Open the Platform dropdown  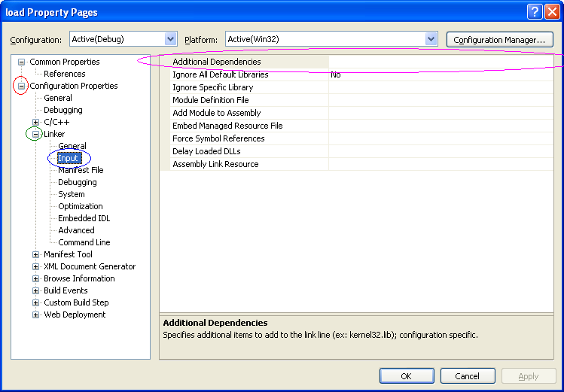tap(431, 39)
